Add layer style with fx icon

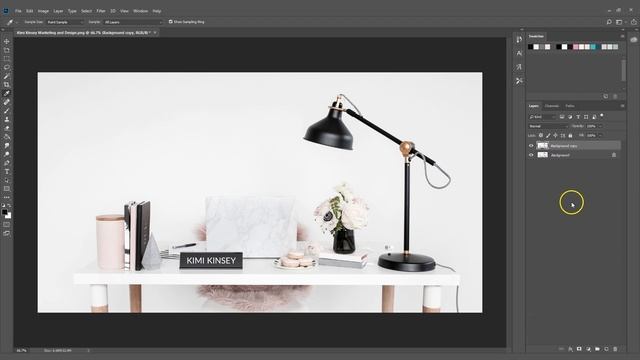[x=570, y=349]
